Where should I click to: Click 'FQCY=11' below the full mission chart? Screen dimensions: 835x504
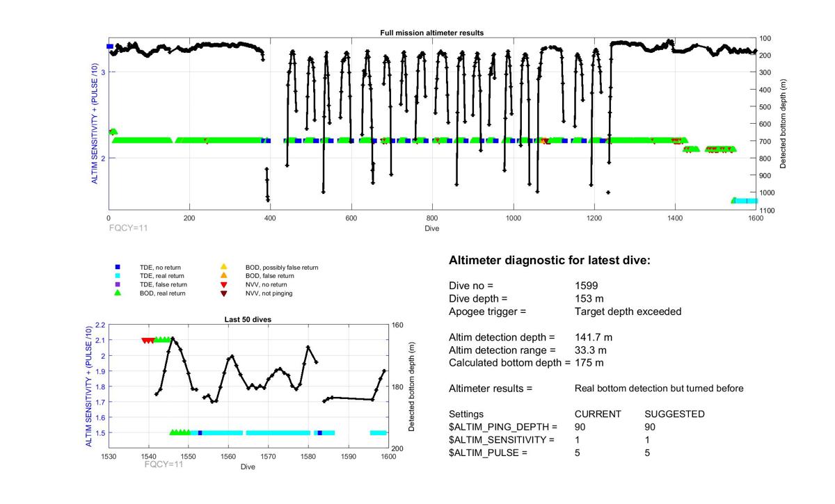[128, 227]
